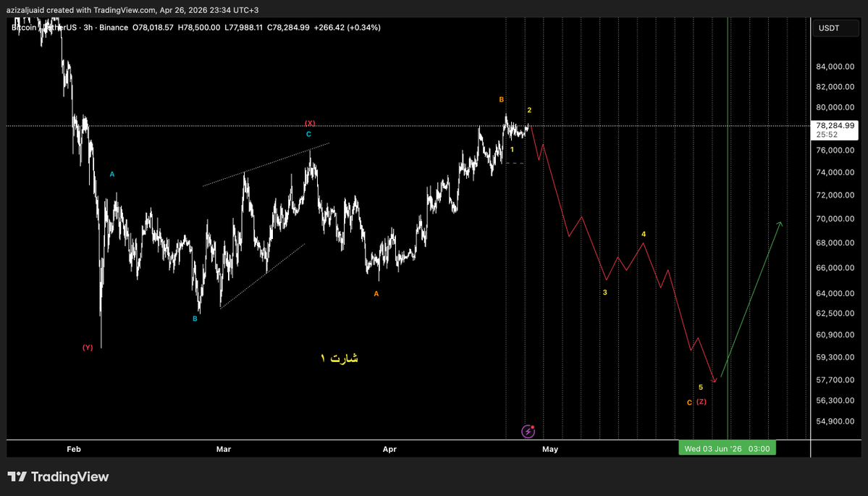Select the yellow wave 4 label
The width and height of the screenshot is (868, 496).
644,234
